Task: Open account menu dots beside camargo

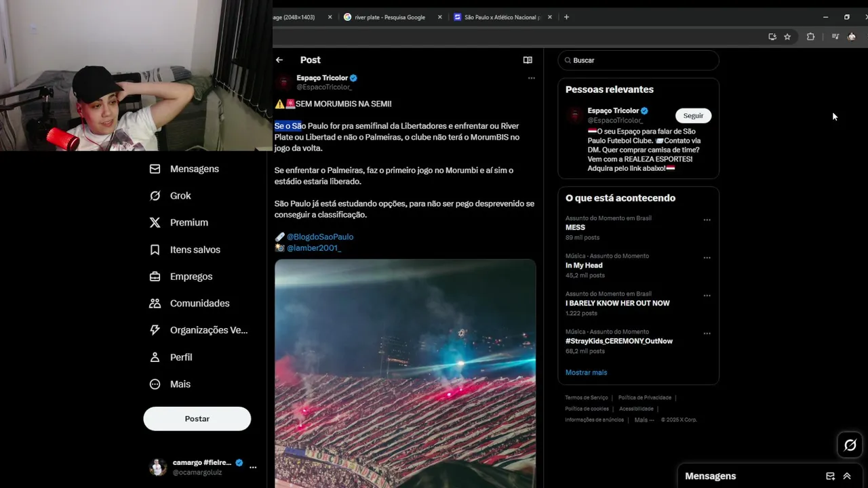Action: point(253,467)
